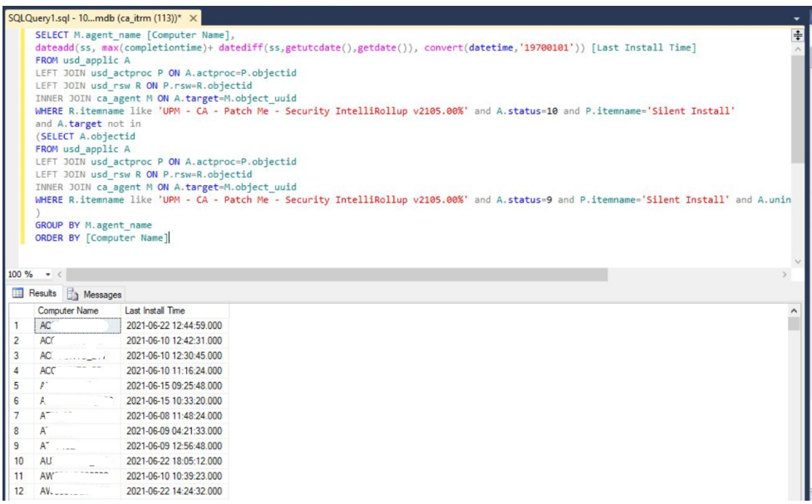Click the Last Install Time column header

click(x=155, y=311)
